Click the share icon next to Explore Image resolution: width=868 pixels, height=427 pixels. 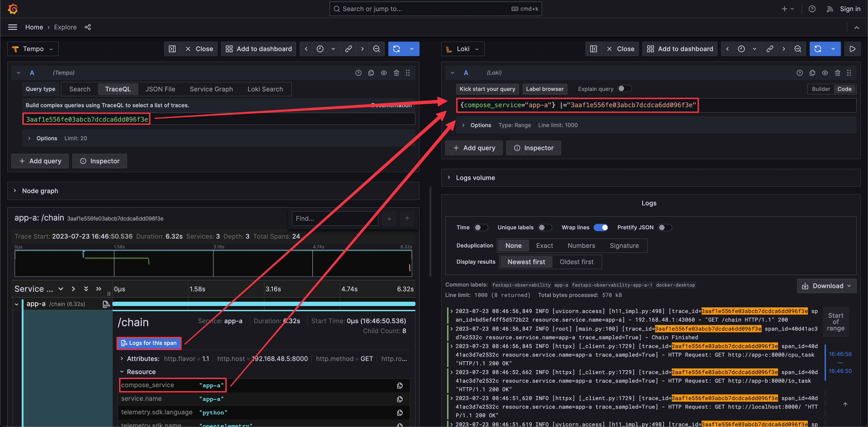88,27
